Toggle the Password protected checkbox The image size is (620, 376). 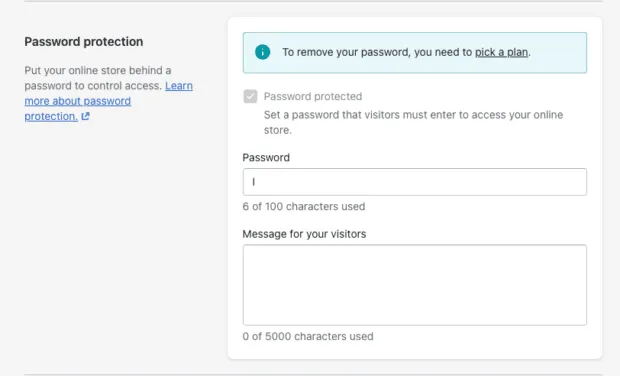[x=250, y=96]
